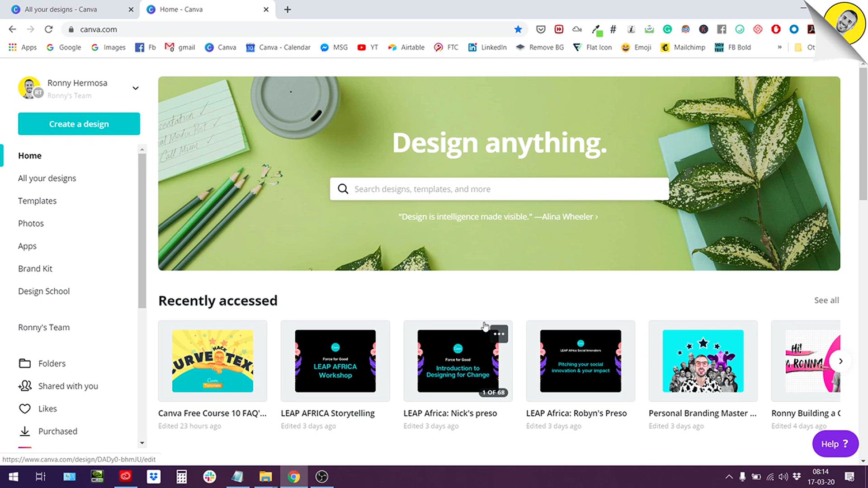Open Personal Branding Master design thumbnail

703,361
